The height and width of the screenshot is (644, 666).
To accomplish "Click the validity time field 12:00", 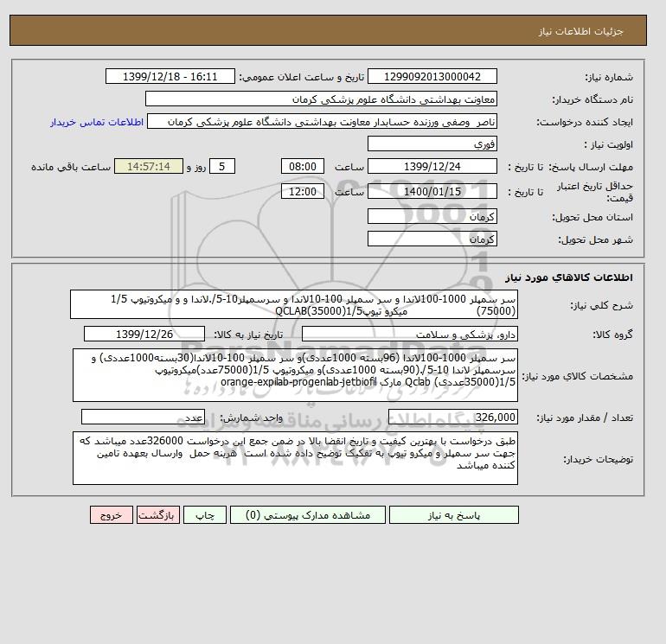I will click(x=303, y=191).
